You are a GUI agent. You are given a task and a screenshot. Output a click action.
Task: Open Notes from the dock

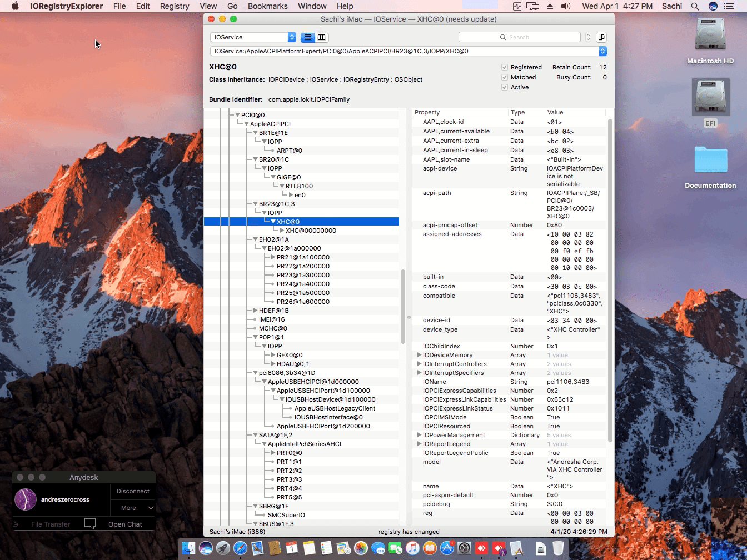coord(310,549)
